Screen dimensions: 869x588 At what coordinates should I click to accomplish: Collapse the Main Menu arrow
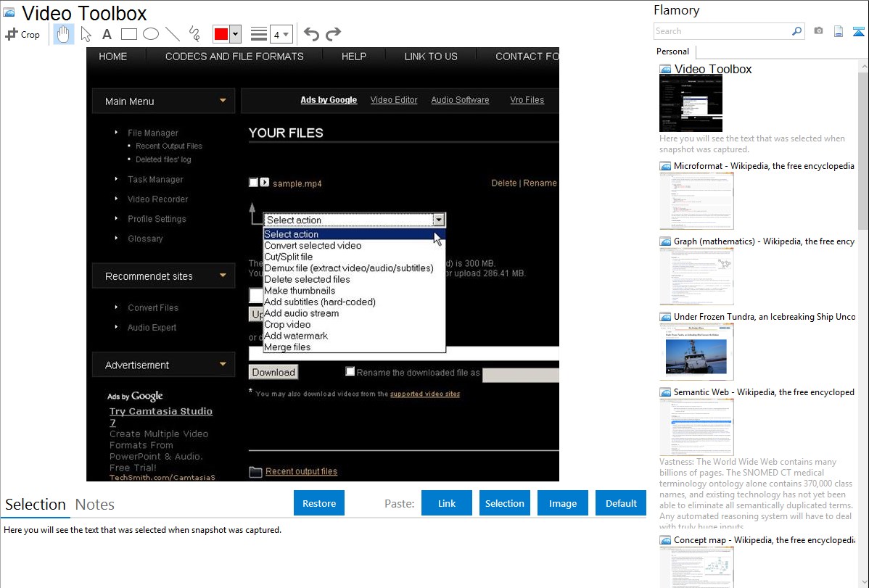(223, 101)
